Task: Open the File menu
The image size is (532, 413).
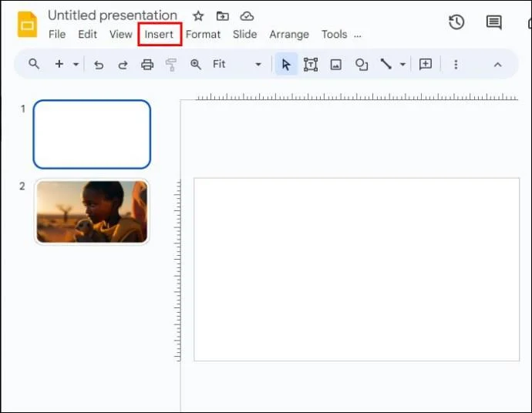Action: 57,34
